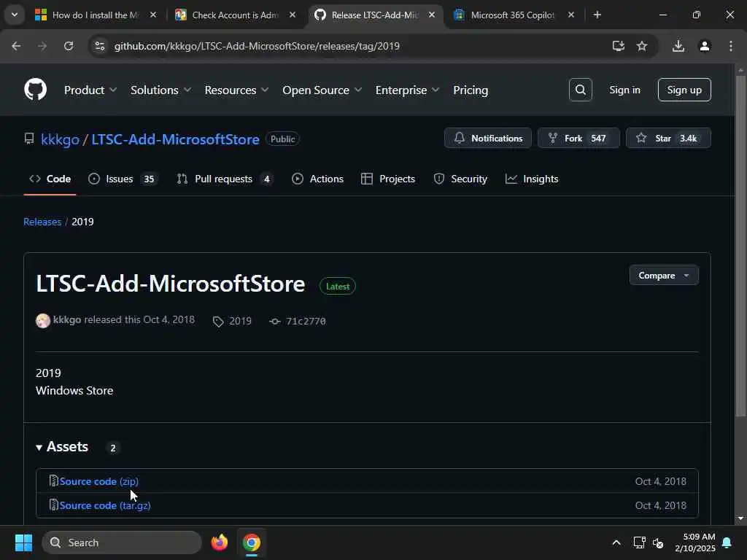Click the Notifications button
Viewport: 747px width, 560px height.
point(488,138)
